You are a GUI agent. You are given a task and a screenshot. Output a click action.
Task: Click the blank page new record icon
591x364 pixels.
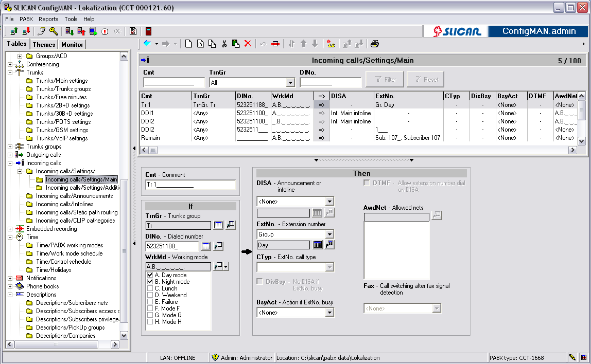pyautogui.click(x=188, y=44)
